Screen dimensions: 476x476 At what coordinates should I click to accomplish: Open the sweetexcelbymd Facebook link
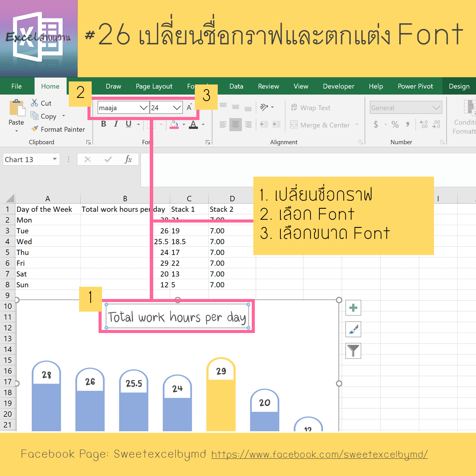(x=319, y=454)
